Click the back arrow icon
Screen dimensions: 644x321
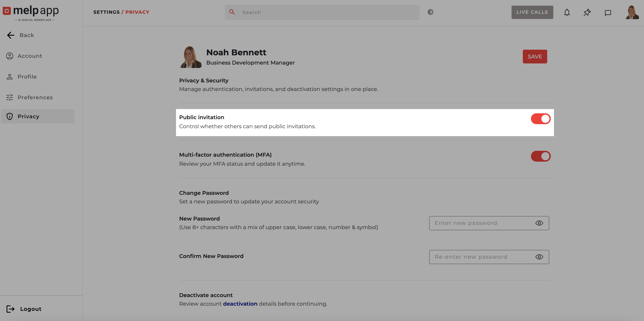[11, 35]
